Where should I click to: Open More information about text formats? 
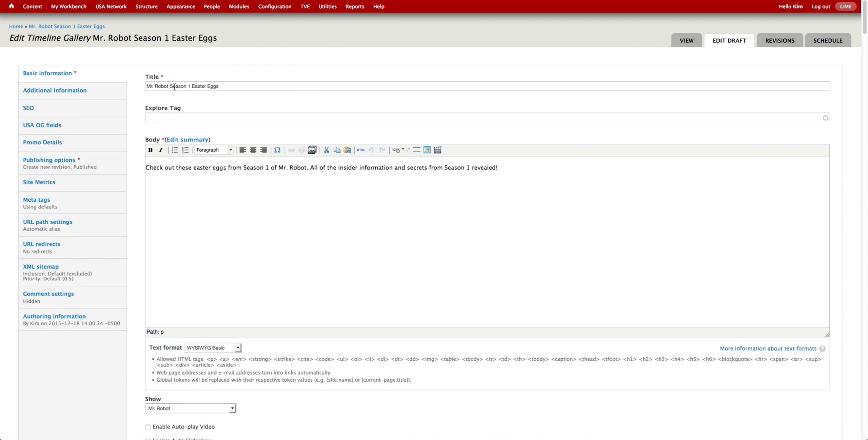click(x=768, y=348)
